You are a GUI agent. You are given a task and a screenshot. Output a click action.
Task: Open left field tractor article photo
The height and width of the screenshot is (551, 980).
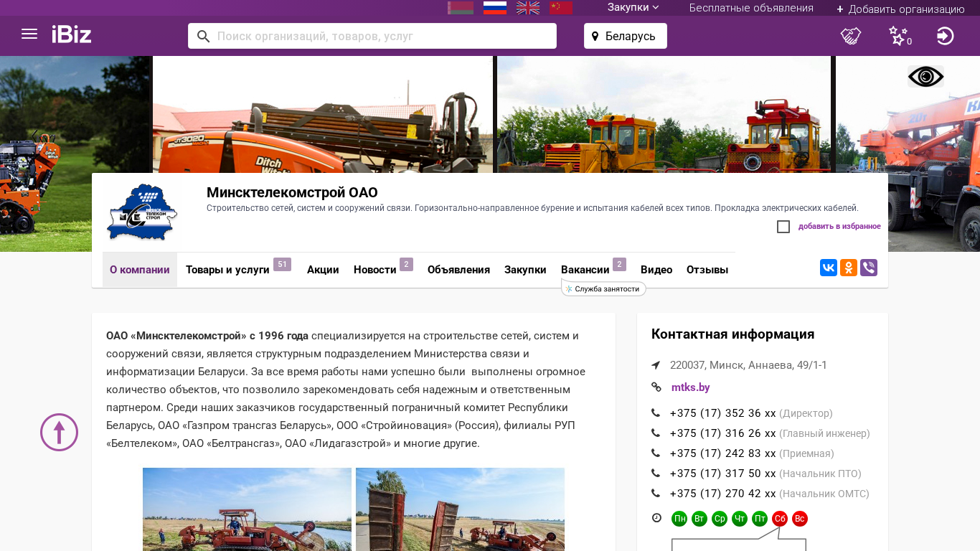tap(247, 509)
